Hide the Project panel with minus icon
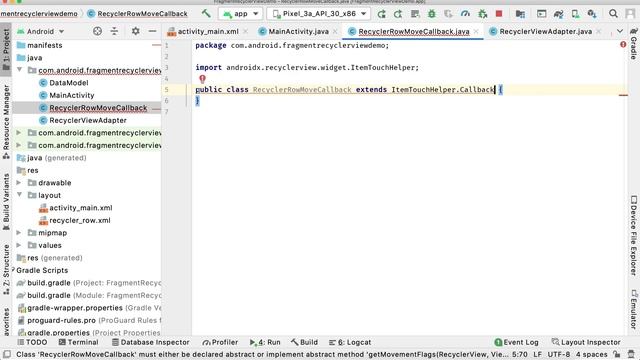Screen dimensions: 640x360 [x=152, y=31]
